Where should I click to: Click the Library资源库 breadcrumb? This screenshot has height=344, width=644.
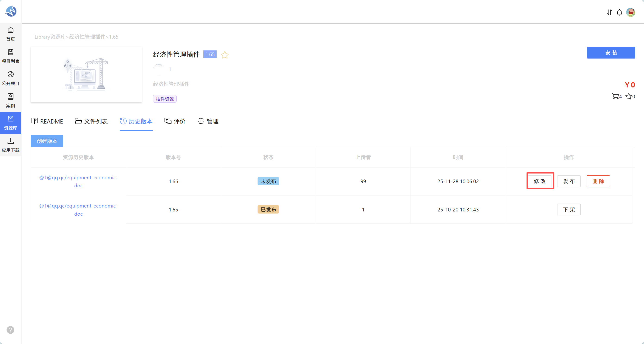click(50, 37)
